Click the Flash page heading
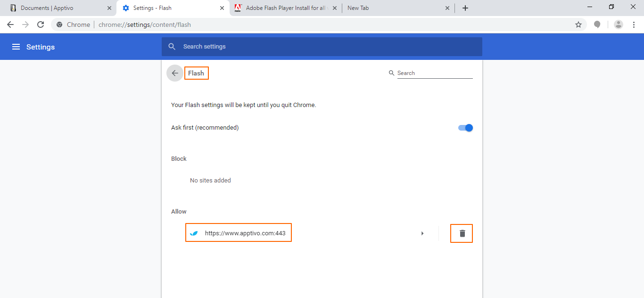644x298 pixels. 196,73
